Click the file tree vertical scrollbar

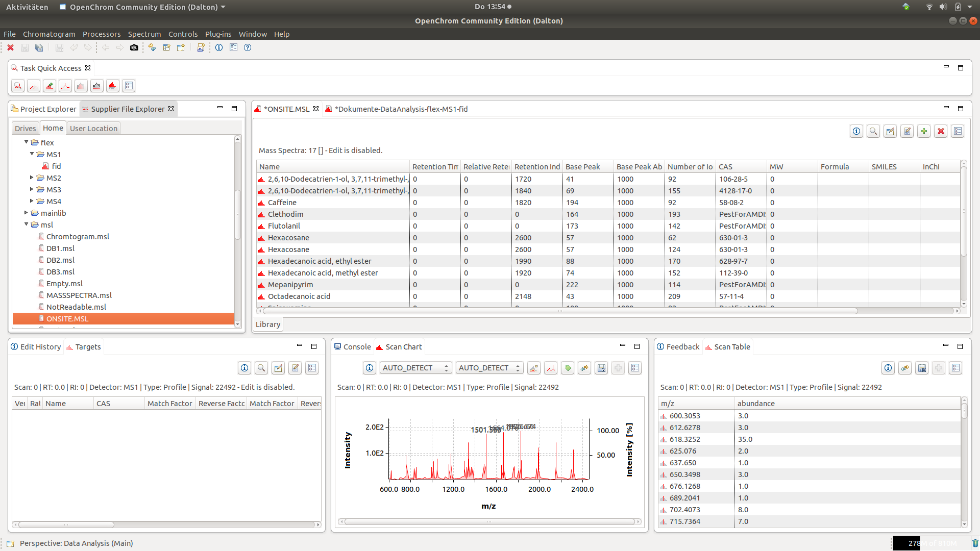coord(237,214)
